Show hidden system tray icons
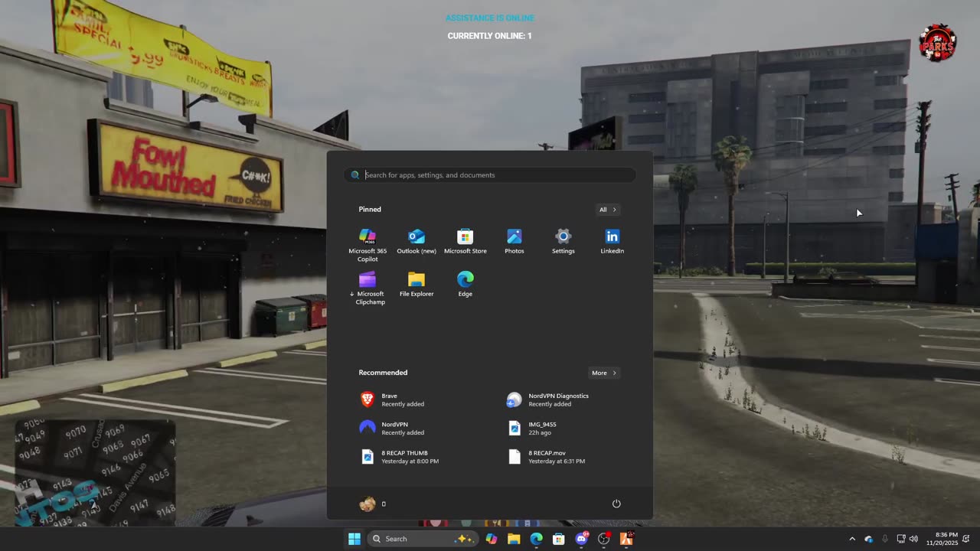 (x=852, y=539)
